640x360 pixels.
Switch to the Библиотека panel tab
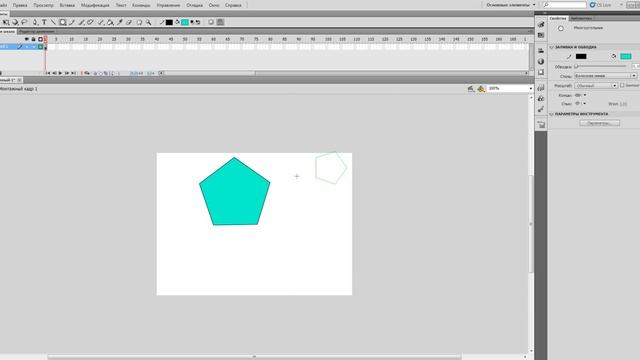[x=580, y=18]
